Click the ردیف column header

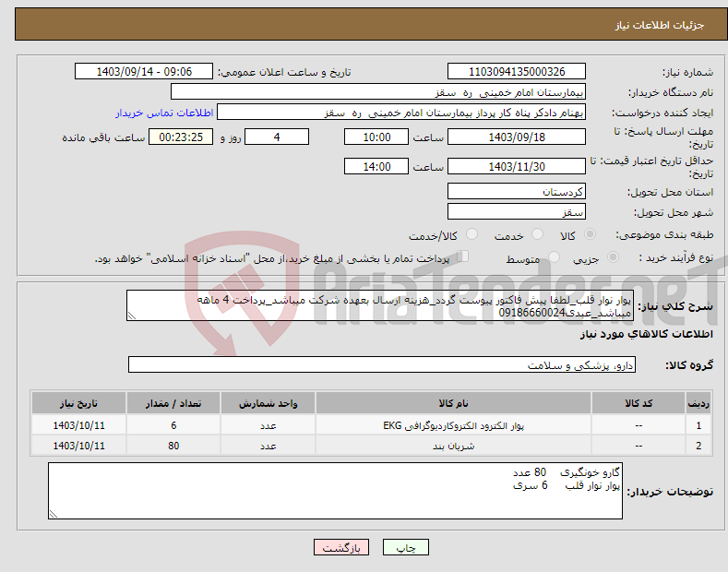tap(698, 403)
